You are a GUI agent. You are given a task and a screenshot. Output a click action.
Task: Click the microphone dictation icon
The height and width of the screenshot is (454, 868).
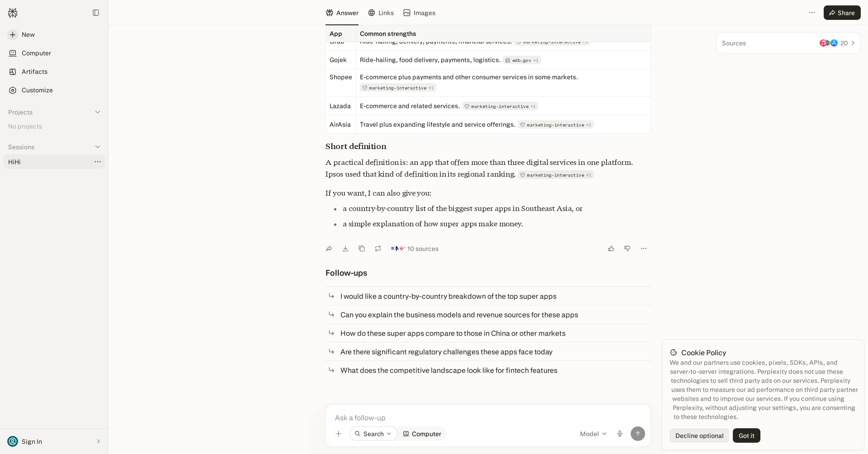[620, 434]
